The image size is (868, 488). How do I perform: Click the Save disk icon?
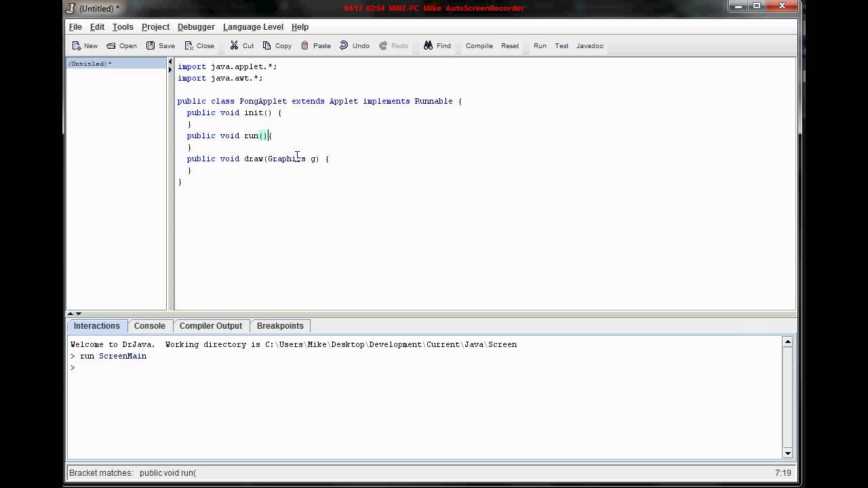point(151,46)
